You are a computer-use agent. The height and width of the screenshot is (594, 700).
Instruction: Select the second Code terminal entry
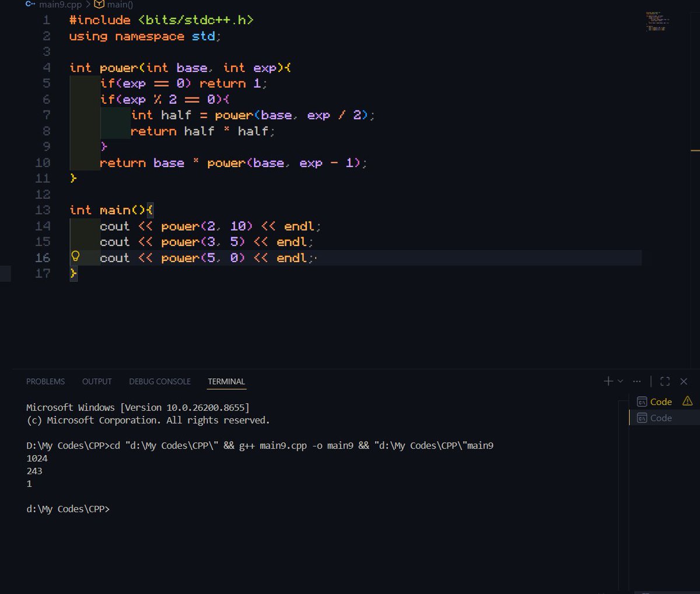pyautogui.click(x=664, y=418)
